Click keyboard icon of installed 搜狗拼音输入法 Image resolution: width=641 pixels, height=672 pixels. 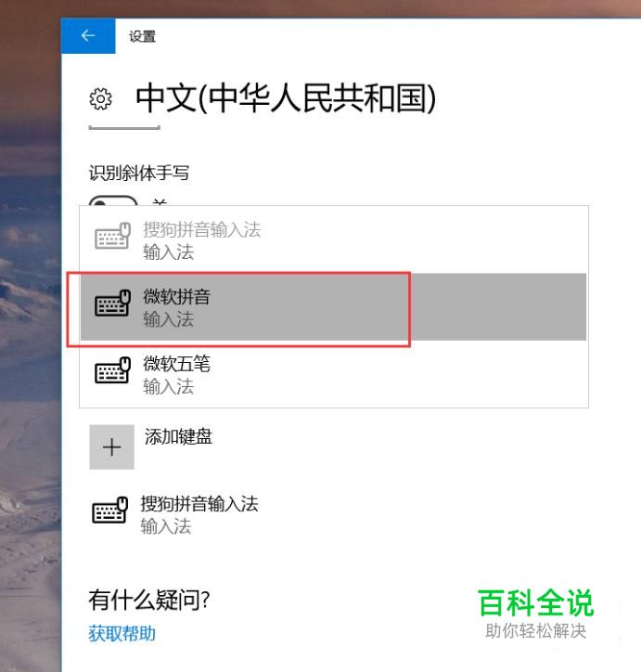pyautogui.click(x=110, y=510)
